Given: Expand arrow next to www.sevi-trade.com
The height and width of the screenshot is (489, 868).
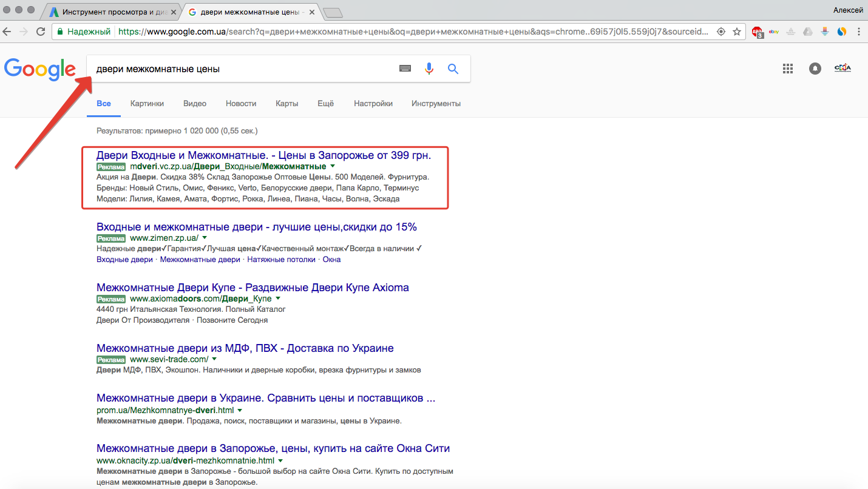Looking at the screenshot, I should click(x=214, y=359).
